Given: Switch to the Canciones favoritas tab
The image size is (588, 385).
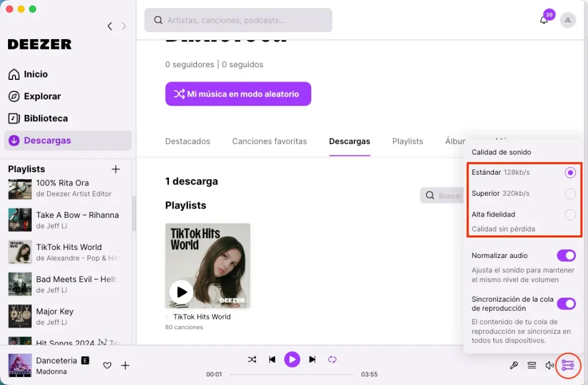Looking at the screenshot, I should point(269,141).
